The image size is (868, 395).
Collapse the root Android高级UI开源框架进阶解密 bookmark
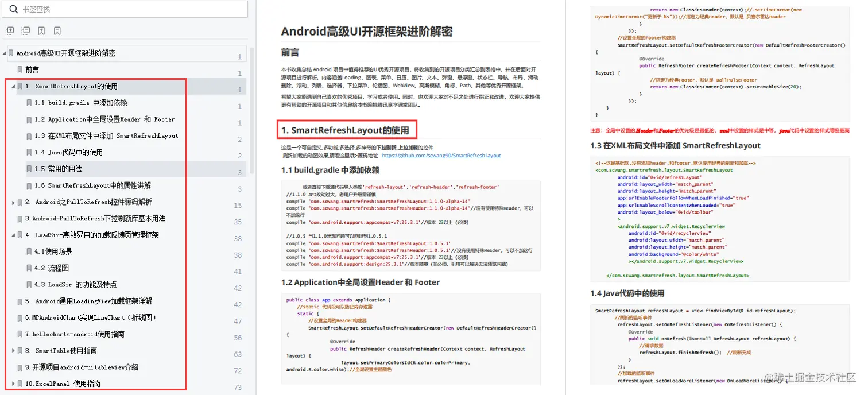[5, 53]
